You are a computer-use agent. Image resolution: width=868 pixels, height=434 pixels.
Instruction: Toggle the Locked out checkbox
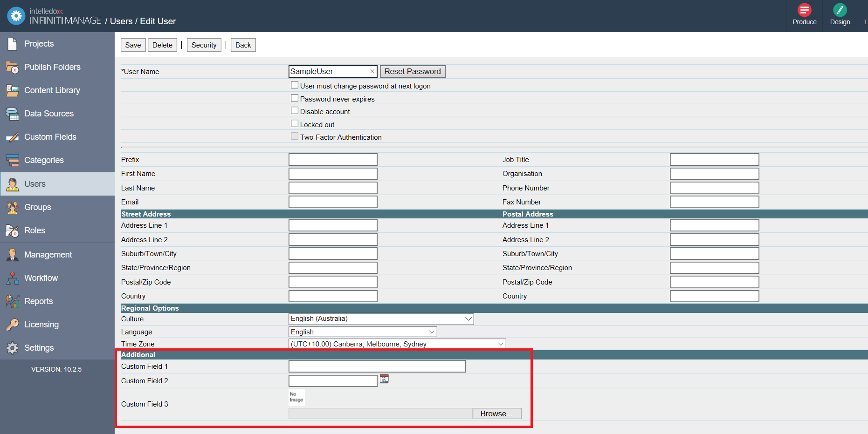pyautogui.click(x=295, y=123)
